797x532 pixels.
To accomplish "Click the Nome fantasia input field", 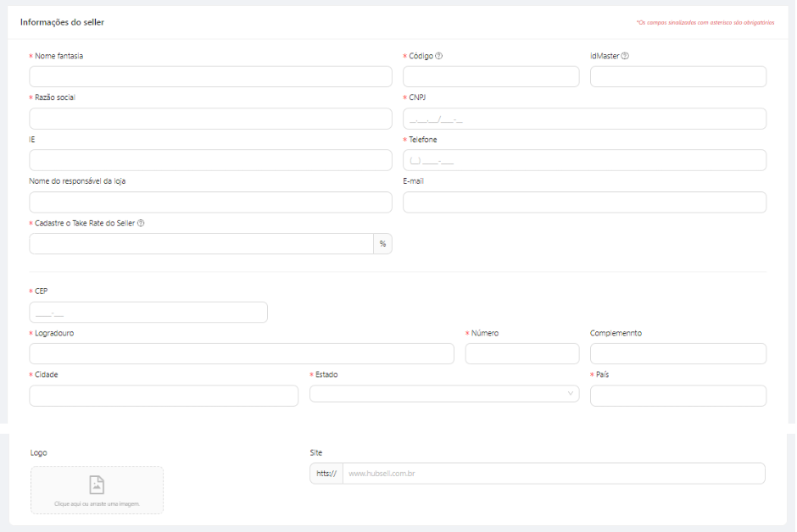I will (x=210, y=76).
